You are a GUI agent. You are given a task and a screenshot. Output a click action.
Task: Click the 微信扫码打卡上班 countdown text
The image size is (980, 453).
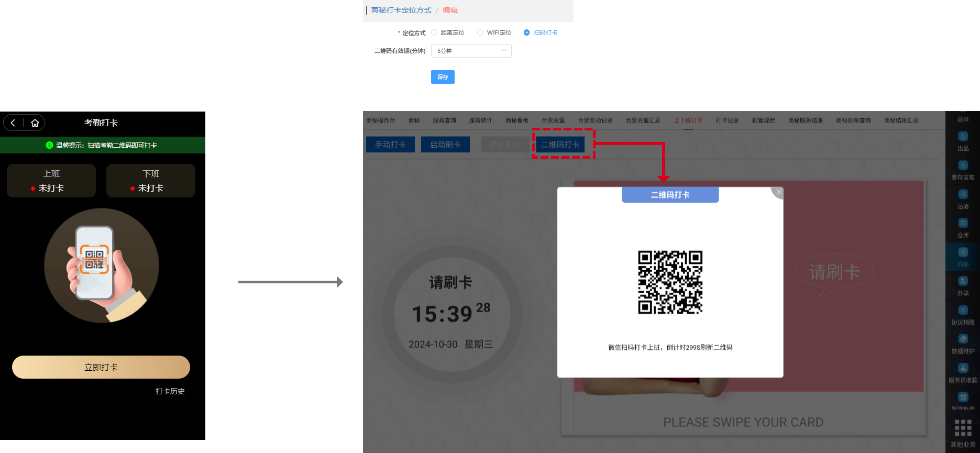tap(670, 347)
